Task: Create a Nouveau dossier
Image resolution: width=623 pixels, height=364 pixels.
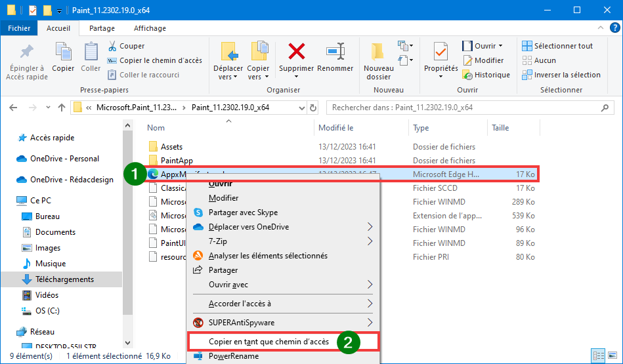Action: point(379,62)
